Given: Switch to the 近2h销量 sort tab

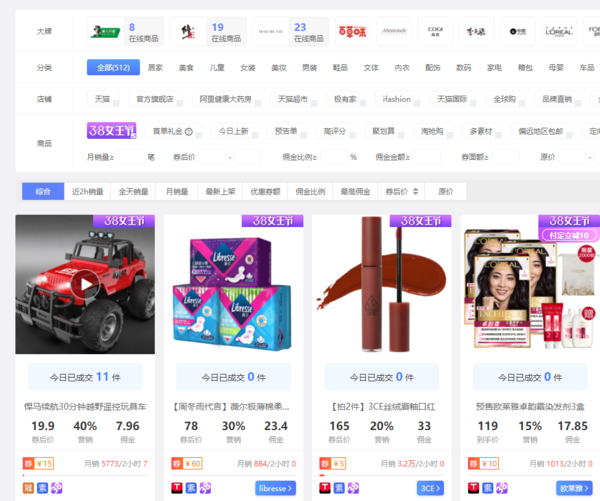Looking at the screenshot, I should pyautogui.click(x=88, y=191).
